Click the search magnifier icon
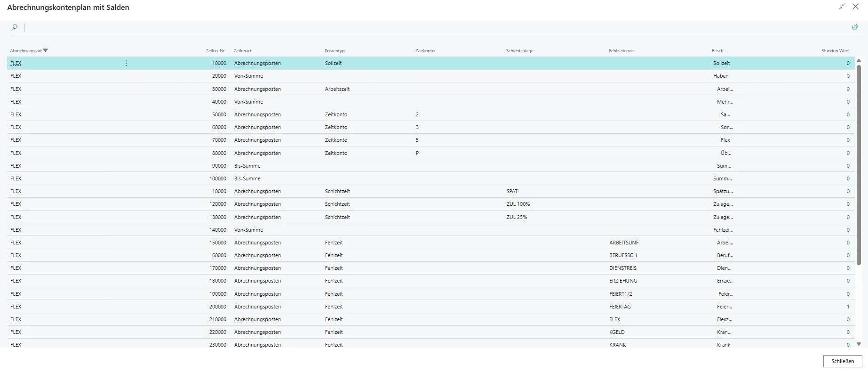This screenshot has width=868, height=373. coord(14,28)
